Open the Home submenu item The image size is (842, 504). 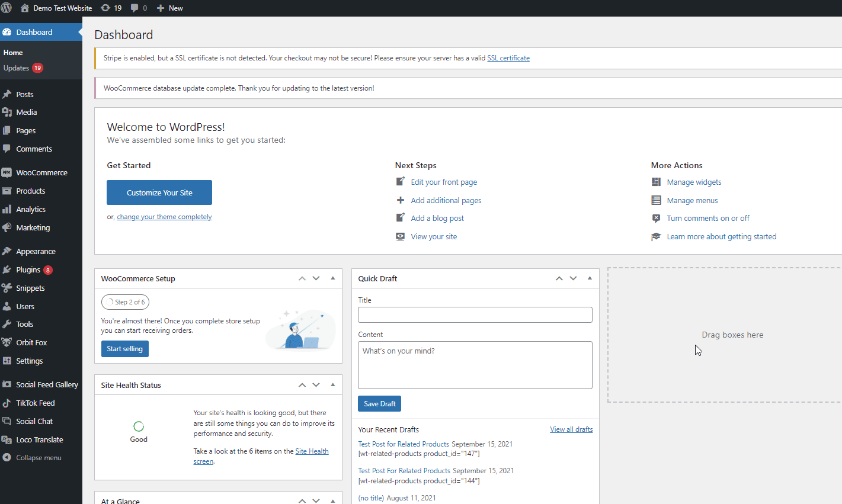[13, 53]
